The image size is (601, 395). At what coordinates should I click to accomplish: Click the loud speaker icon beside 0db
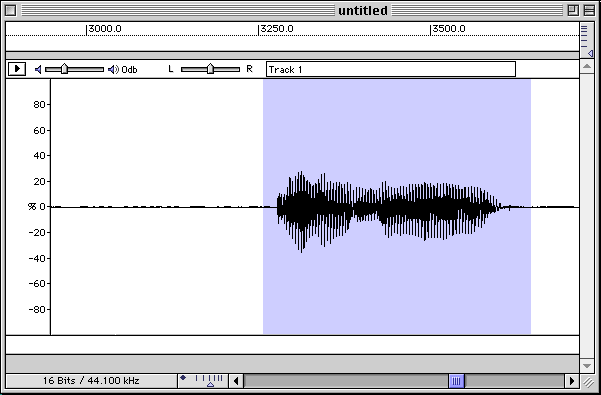click(x=113, y=69)
